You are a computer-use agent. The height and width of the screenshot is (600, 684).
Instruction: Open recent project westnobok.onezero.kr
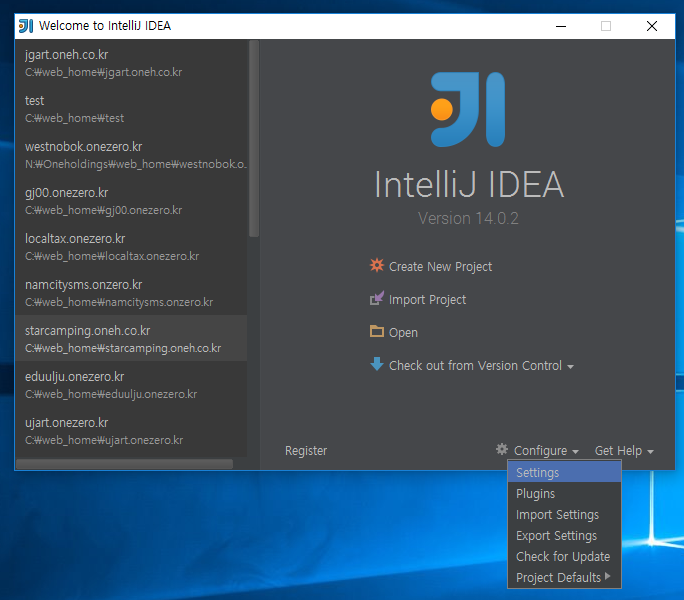coord(131,155)
